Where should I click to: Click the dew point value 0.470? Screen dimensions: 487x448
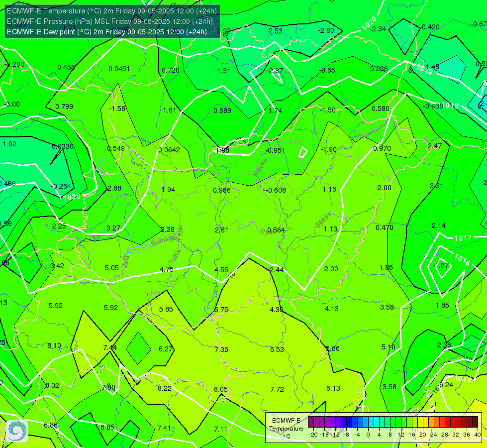tap(385, 228)
